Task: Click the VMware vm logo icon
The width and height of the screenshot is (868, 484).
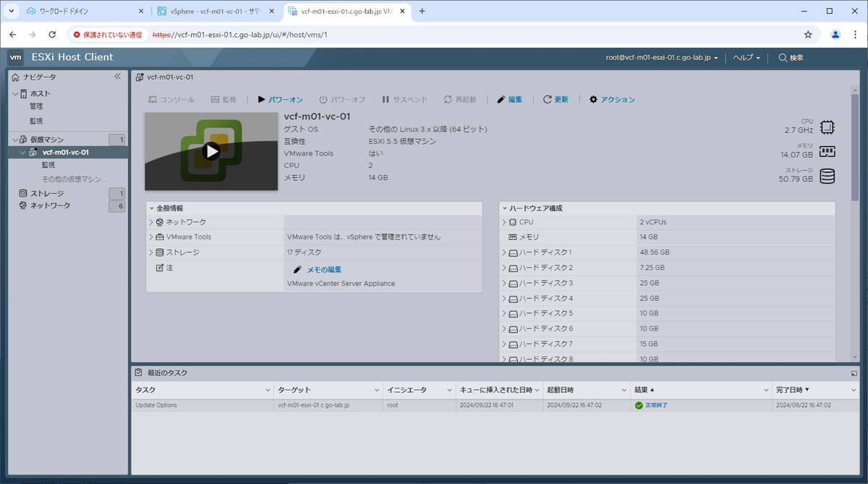Action: coord(16,57)
